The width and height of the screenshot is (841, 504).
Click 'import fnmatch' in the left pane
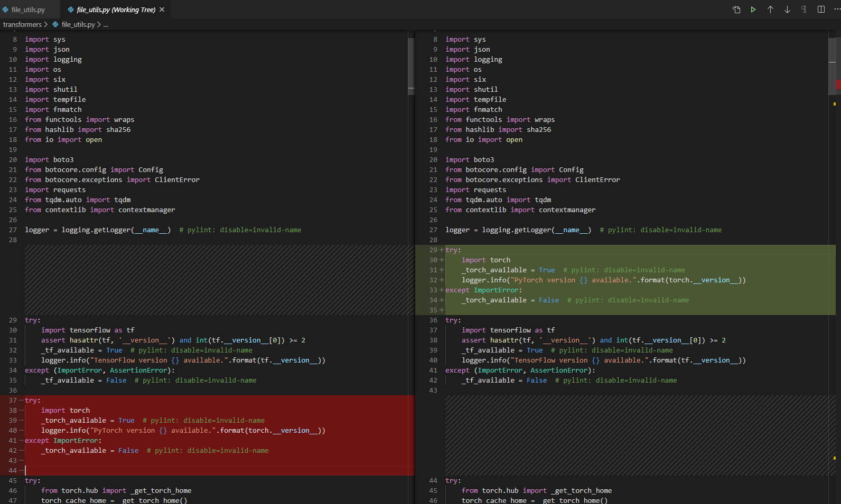point(53,110)
